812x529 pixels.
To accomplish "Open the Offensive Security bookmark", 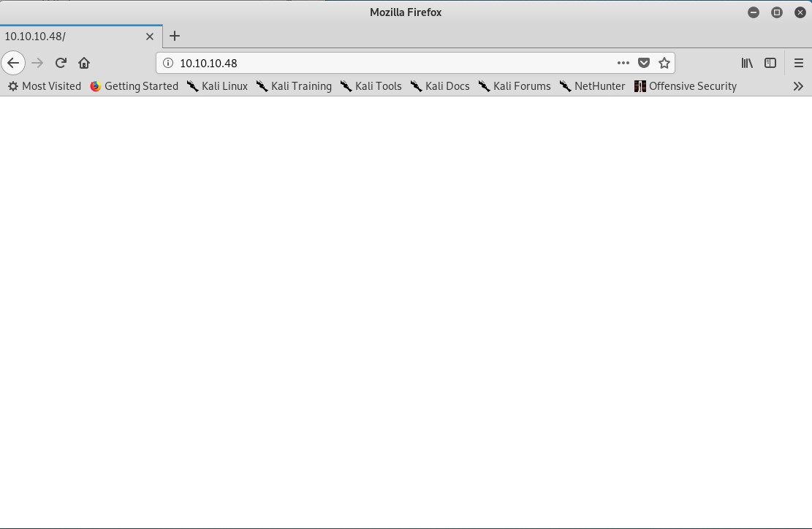I will point(686,86).
